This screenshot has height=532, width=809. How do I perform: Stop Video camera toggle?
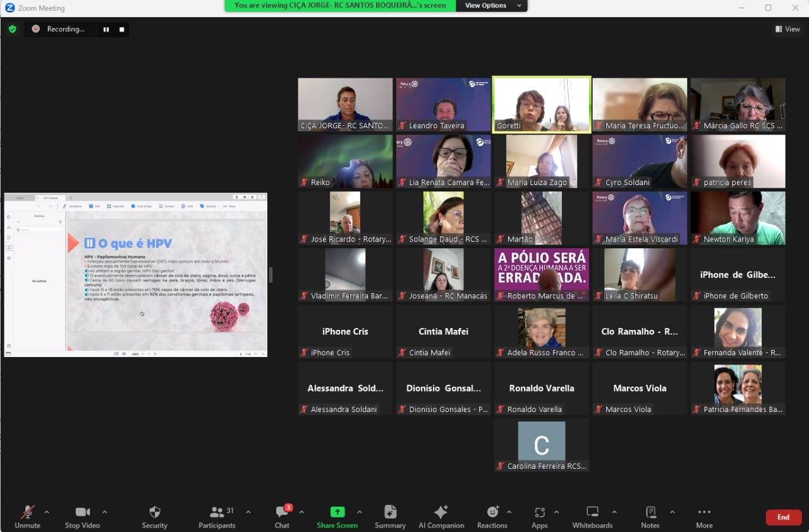[x=82, y=512]
